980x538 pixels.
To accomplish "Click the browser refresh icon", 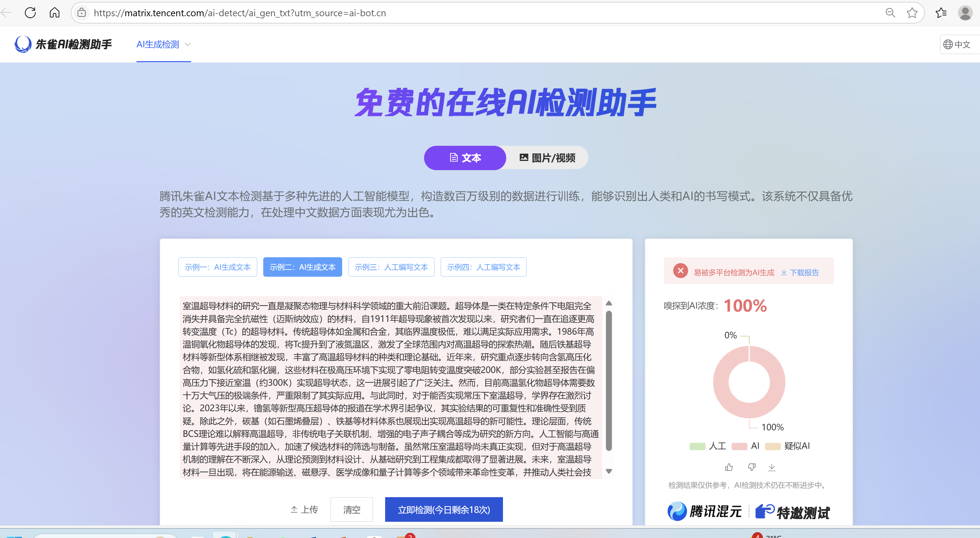I will (30, 13).
